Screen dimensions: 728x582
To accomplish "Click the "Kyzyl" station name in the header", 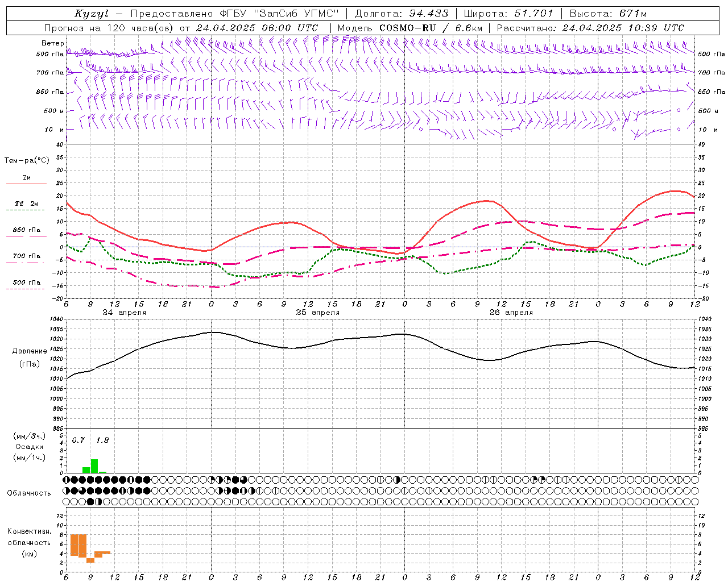I will coord(92,14).
